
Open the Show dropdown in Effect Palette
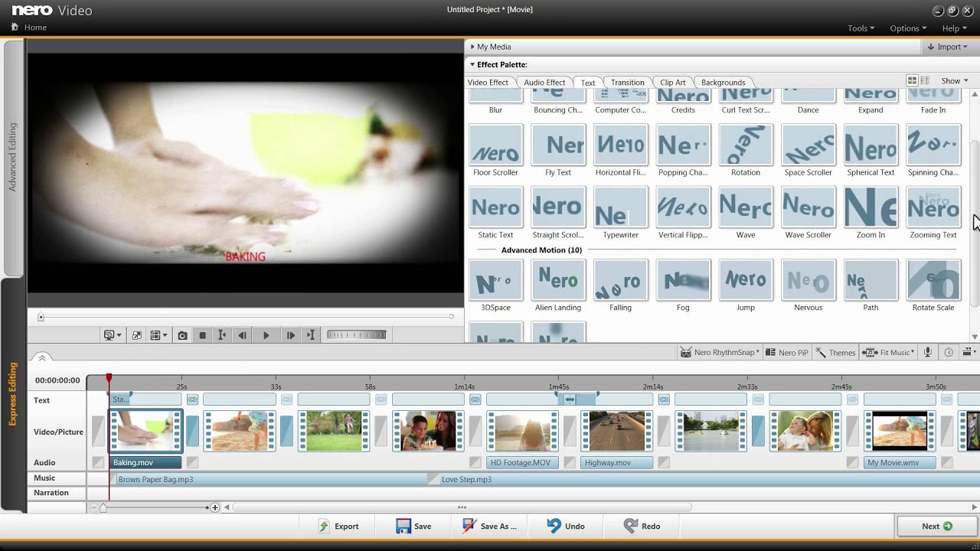(x=954, y=80)
